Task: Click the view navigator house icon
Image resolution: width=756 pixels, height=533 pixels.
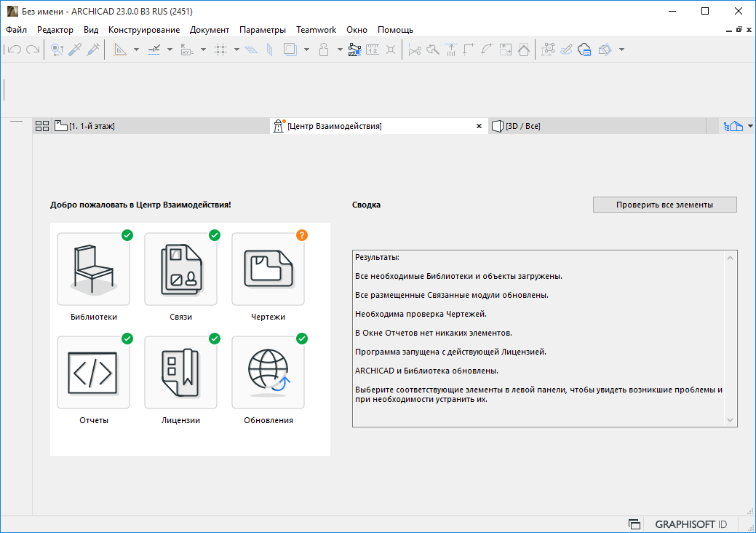Action: pyautogui.click(x=733, y=127)
